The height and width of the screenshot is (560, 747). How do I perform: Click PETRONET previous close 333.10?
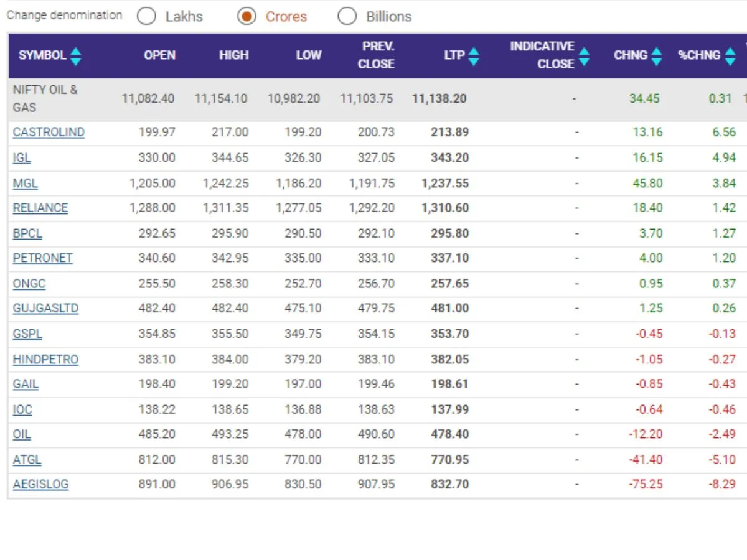[376, 258]
